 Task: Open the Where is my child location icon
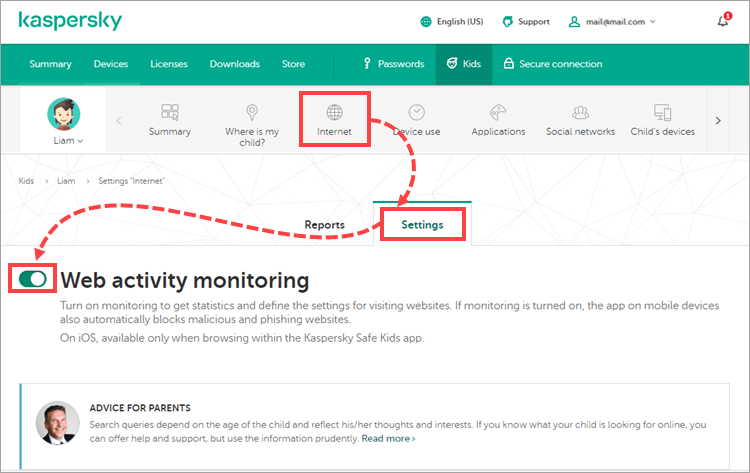coord(252,113)
